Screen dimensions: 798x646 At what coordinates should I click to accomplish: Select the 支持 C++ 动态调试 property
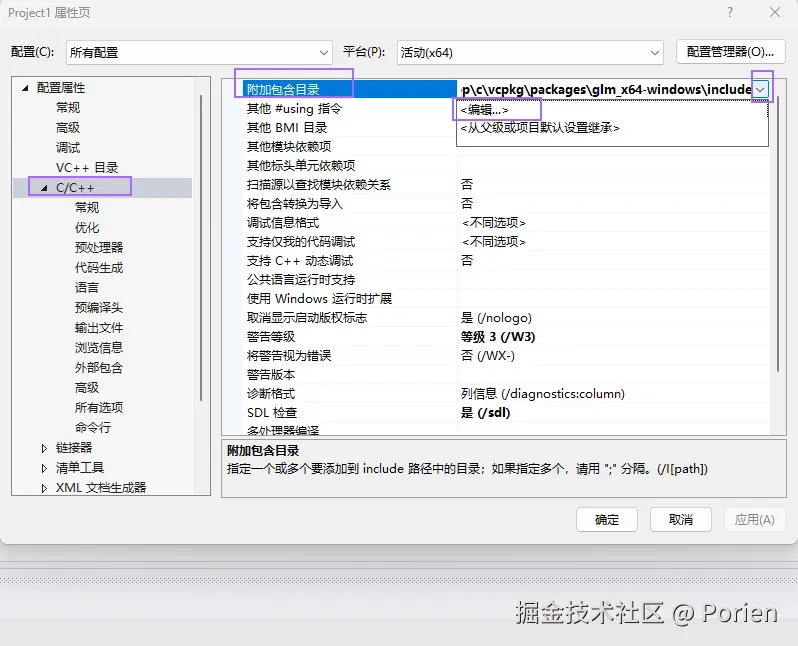tap(300, 261)
